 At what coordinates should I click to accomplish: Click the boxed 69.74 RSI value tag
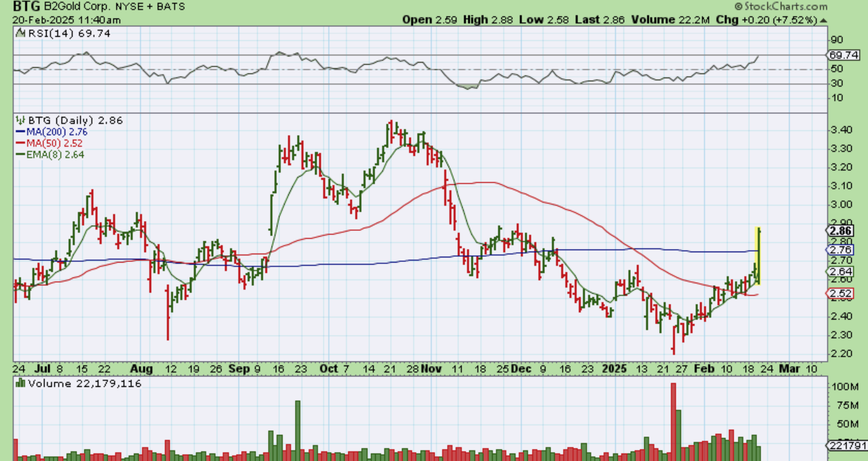(843, 55)
